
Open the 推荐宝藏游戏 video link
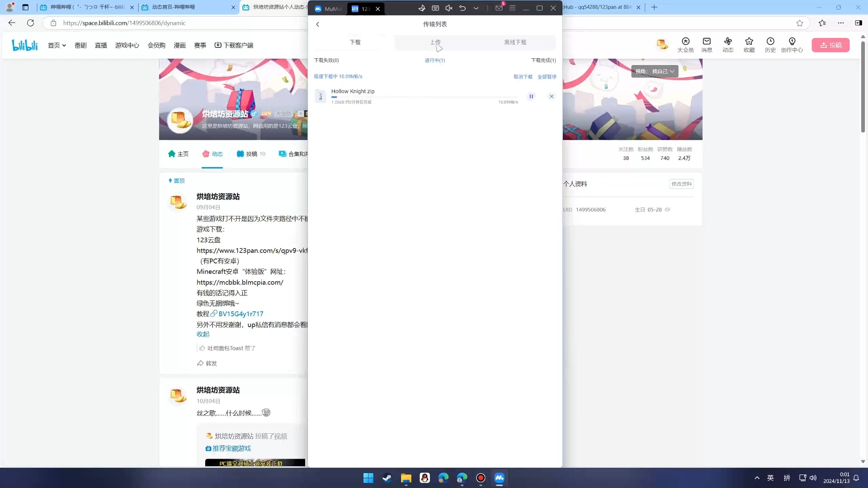(x=228, y=449)
